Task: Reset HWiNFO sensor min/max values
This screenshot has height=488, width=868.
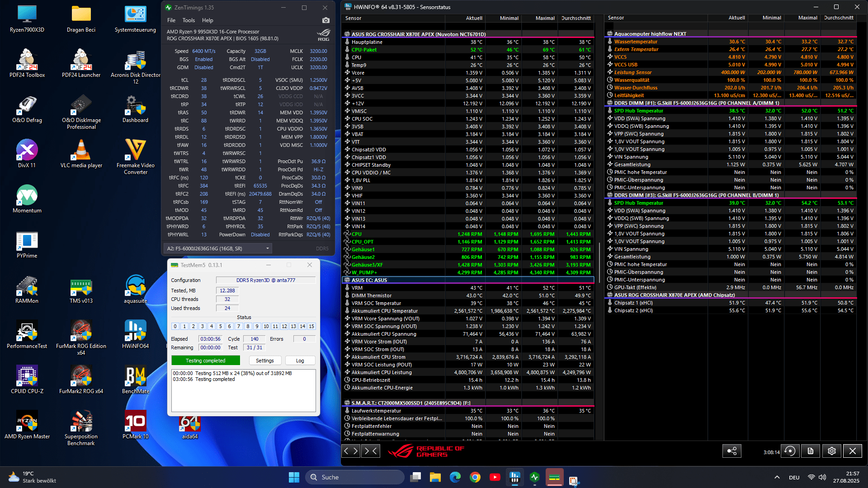Action: (x=790, y=451)
